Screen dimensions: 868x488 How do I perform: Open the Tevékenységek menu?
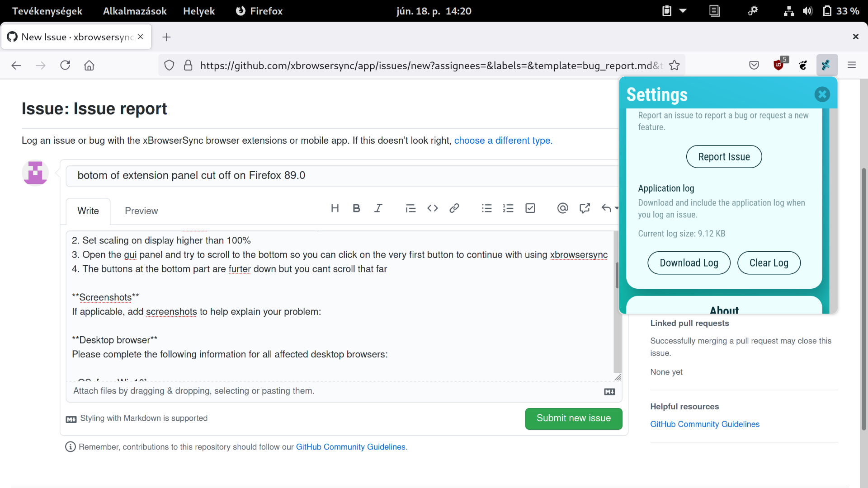tap(47, 11)
